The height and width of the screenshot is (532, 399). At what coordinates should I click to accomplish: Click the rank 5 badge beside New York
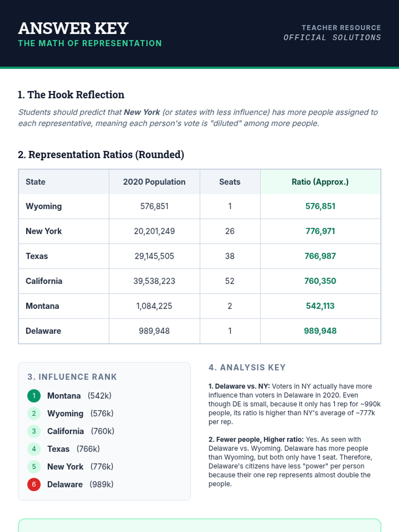coord(34,466)
